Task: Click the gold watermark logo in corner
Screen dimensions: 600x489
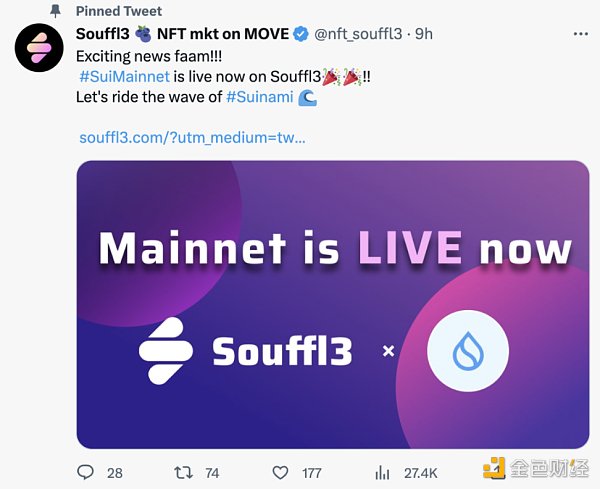Action: coord(496,470)
